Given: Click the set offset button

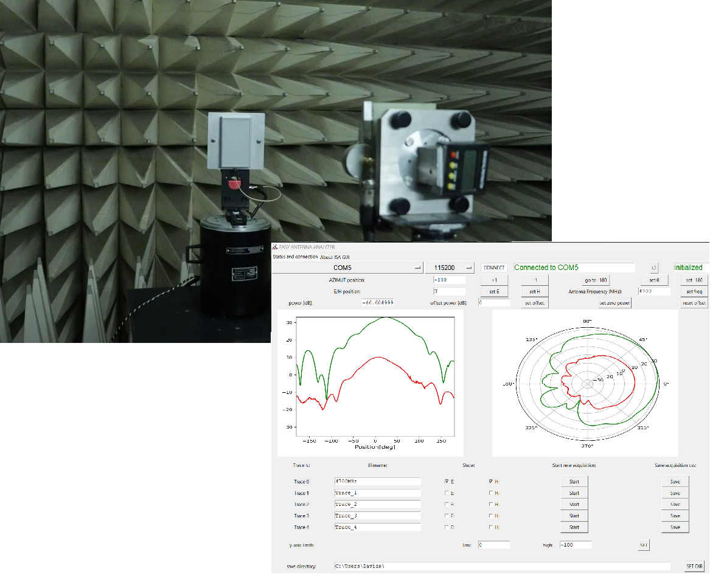Looking at the screenshot, I should (535, 303).
